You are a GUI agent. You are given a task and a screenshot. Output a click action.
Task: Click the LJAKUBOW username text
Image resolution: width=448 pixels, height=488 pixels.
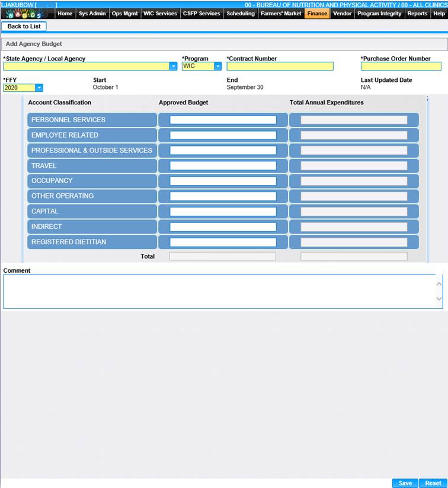[17, 5]
